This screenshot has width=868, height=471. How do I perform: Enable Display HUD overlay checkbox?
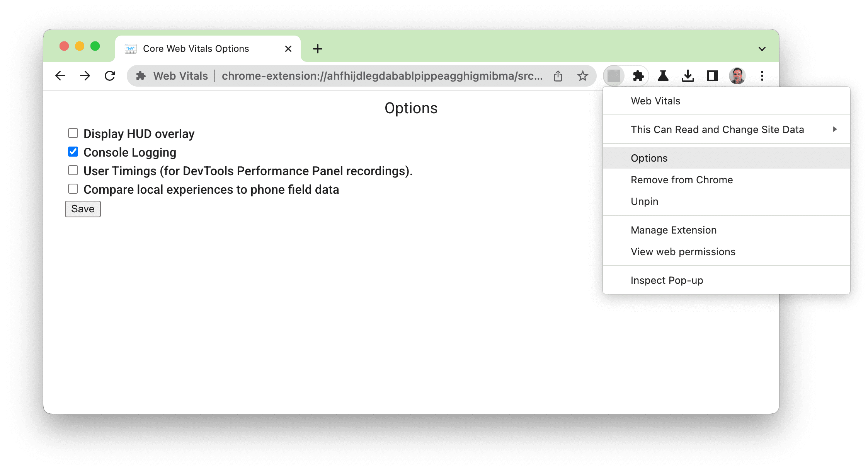point(73,134)
